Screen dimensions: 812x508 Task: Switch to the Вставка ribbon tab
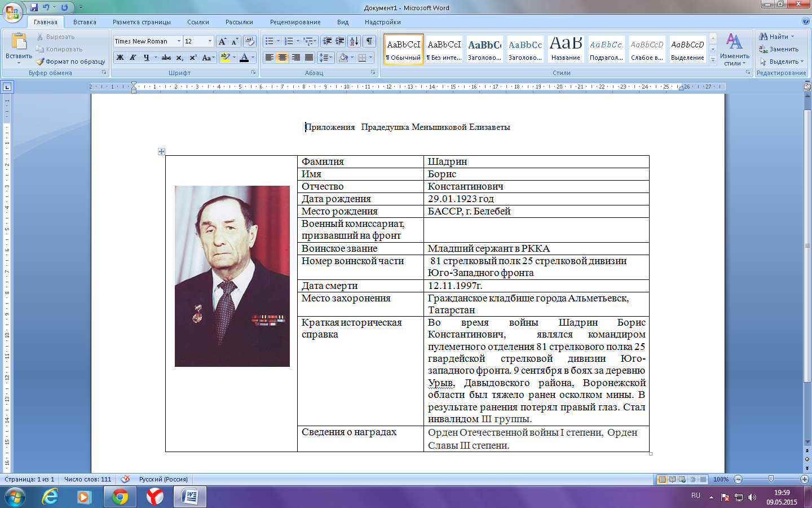point(85,22)
